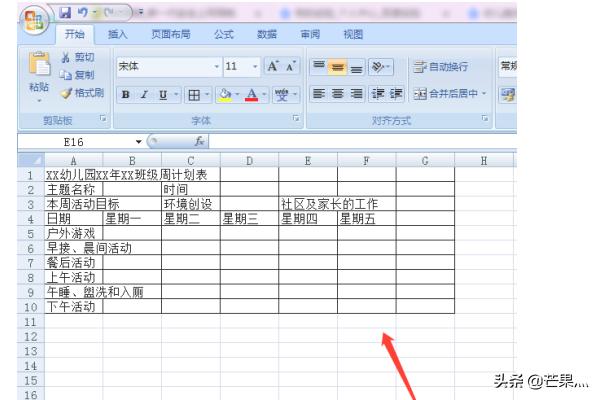Increase font size
Viewport: 600px width, 400px height.
pos(273,66)
